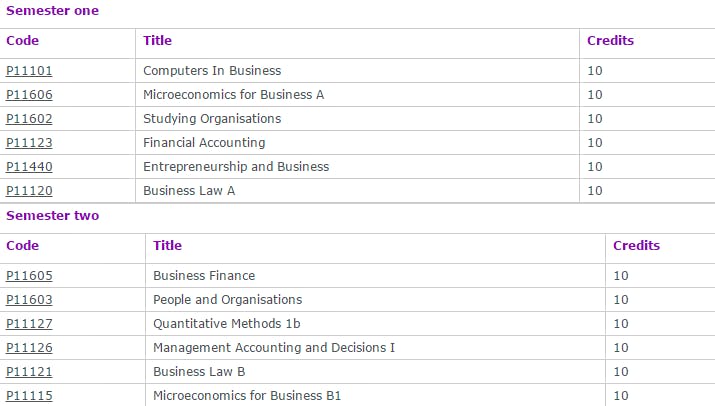Open P11120 Business Law A code
This screenshot has height=406, width=715.
(29, 191)
